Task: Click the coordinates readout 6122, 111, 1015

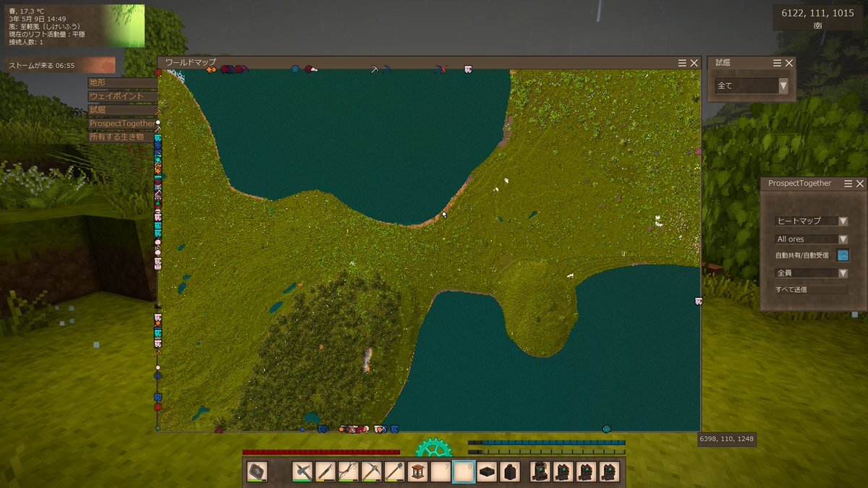Action: click(817, 12)
